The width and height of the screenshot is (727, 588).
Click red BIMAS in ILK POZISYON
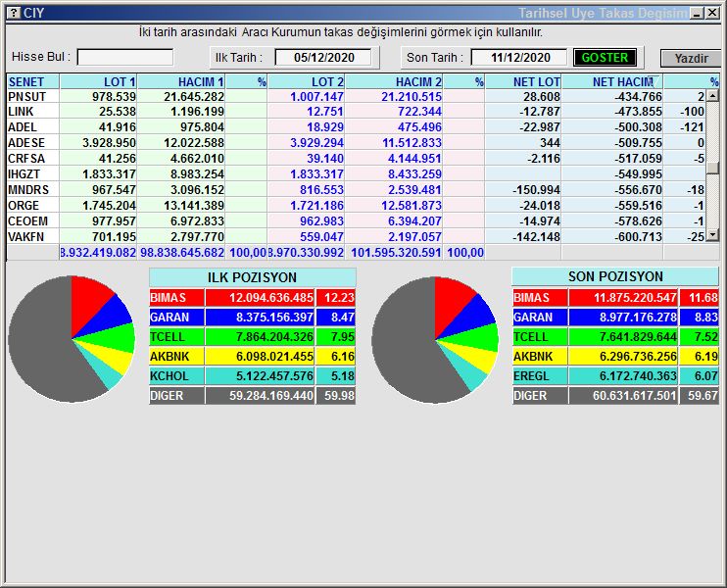176,298
